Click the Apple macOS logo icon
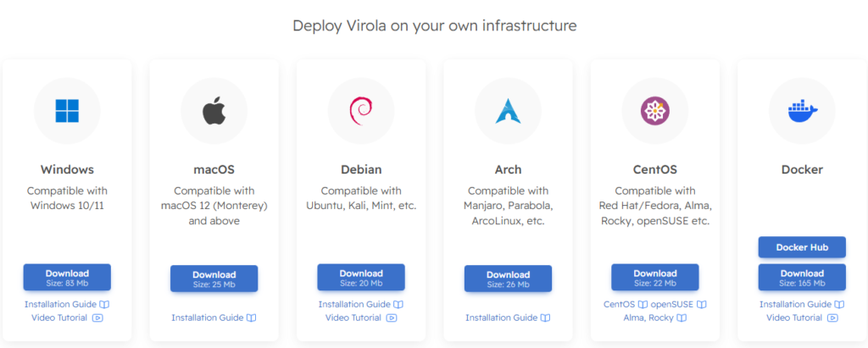This screenshot has width=868, height=348. pyautogui.click(x=214, y=112)
